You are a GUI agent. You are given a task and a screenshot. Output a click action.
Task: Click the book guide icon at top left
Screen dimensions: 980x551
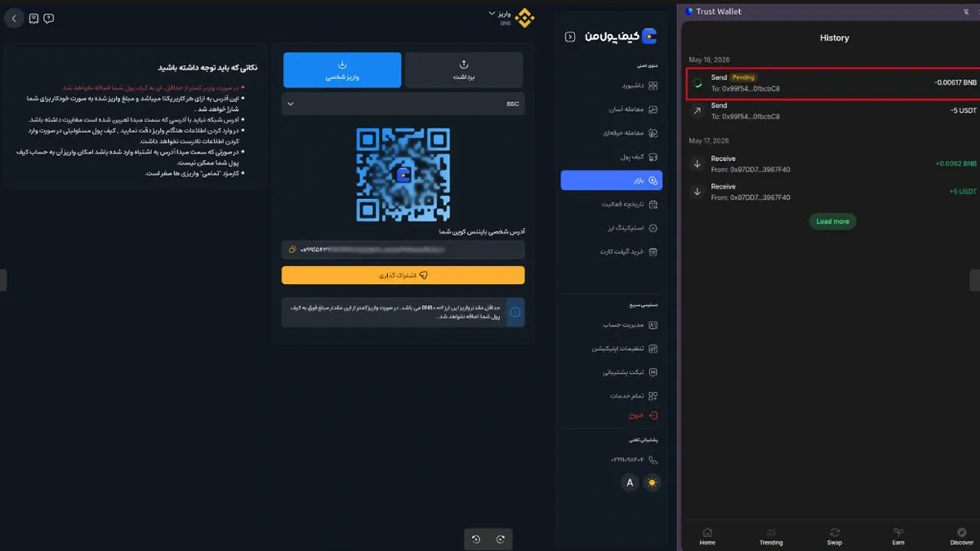coord(33,18)
